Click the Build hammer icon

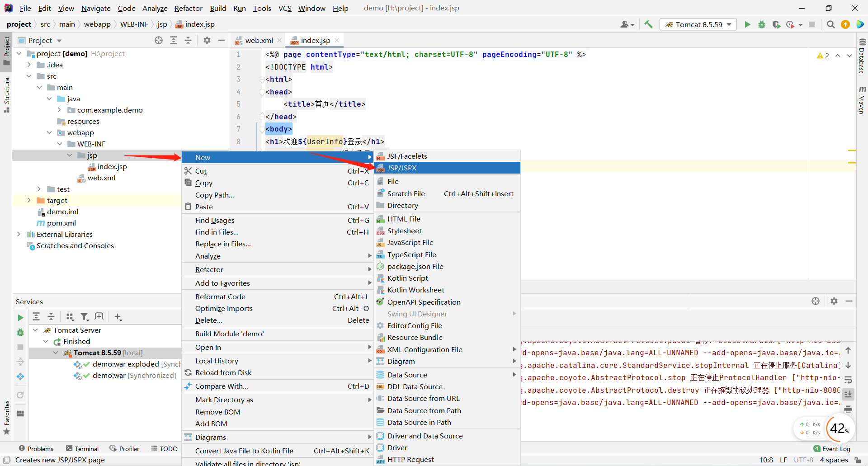(x=648, y=24)
